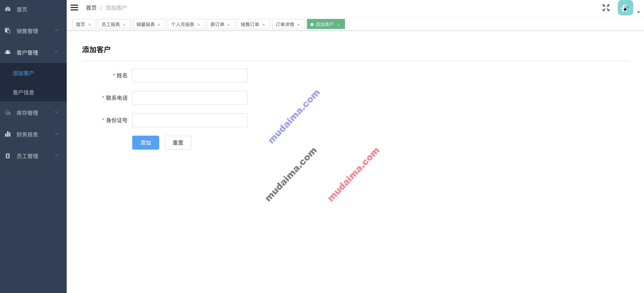Viewport: 644px width, 293px height.
Task: Open the 销售管理 sidebar menu
Action: pos(33,31)
